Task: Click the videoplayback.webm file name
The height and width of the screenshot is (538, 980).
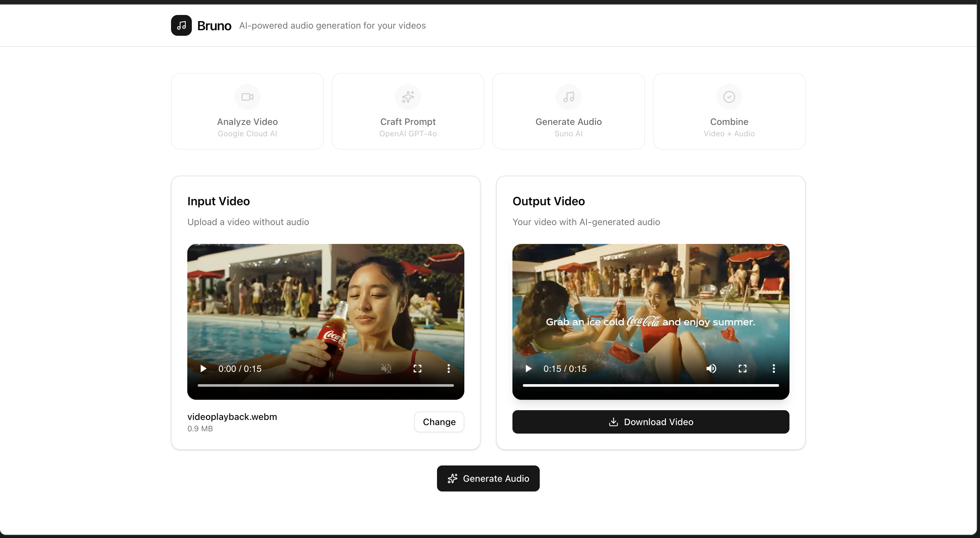Action: pyautogui.click(x=232, y=417)
